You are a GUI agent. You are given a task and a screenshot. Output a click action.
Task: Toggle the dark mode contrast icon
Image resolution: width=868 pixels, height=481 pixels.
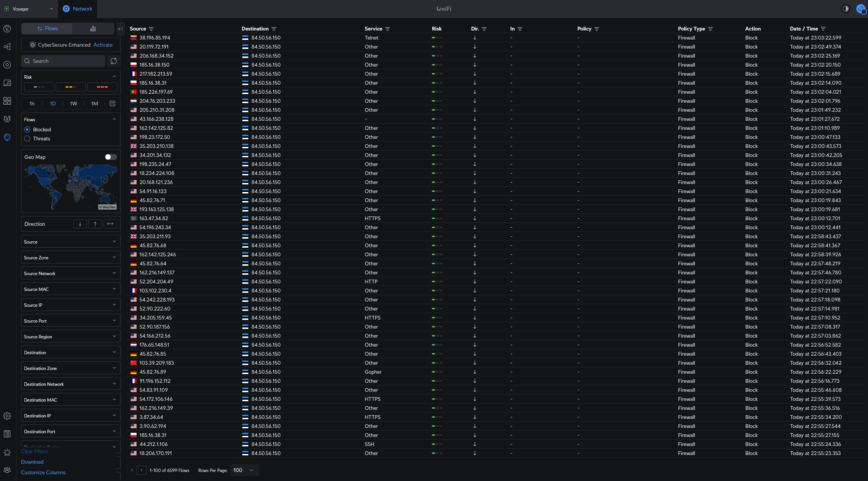[x=845, y=9]
